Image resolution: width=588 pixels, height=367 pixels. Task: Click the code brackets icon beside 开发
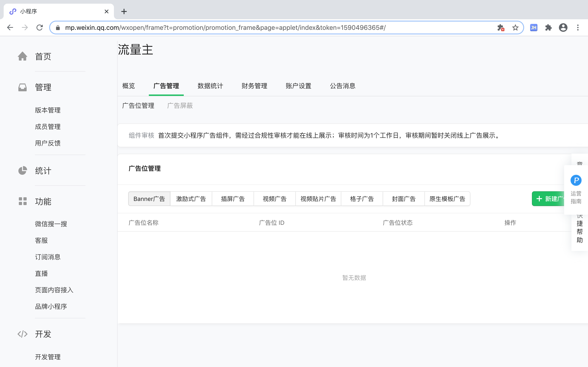tap(22, 334)
